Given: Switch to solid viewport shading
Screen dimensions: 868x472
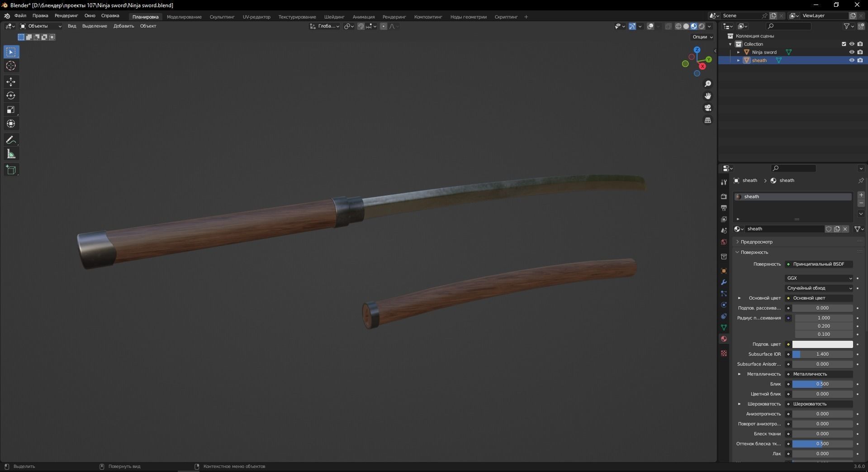Looking at the screenshot, I should 686,26.
